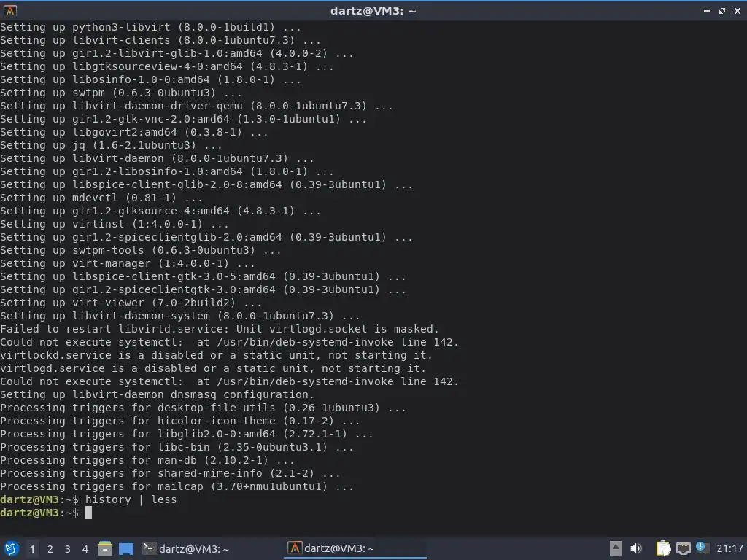
Task: Click the 21:17 clock
Action: click(x=729, y=548)
